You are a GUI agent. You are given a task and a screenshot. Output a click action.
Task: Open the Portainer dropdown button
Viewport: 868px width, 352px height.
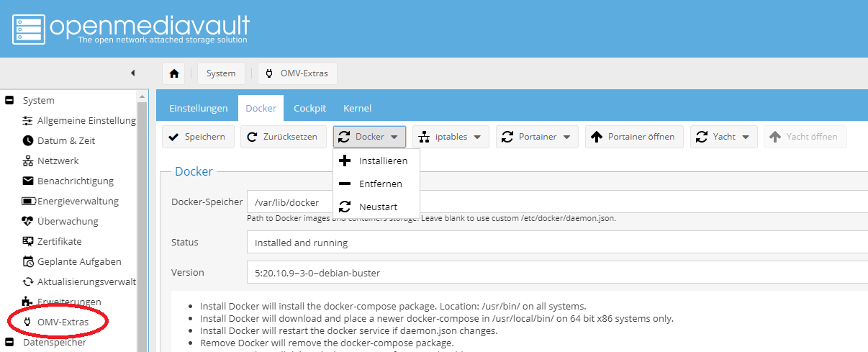(x=537, y=137)
